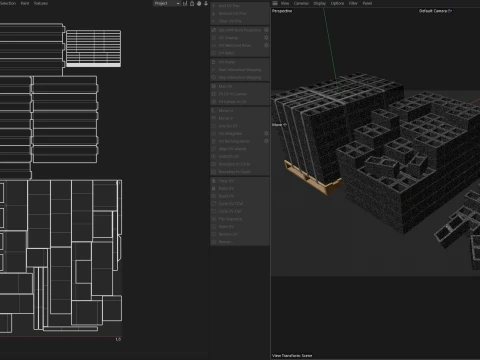Screen dimensions: 480x360
Task: Click the Perspective view label
Action: pos(282,11)
